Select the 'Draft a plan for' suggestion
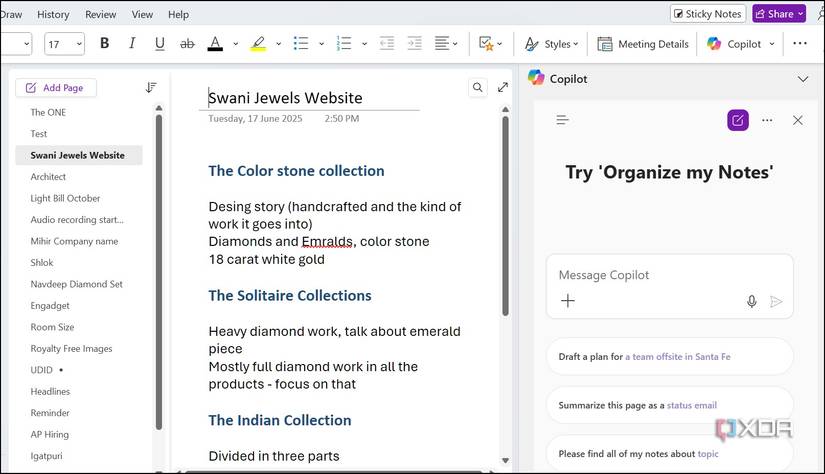Screen dimensions: 825x474 (669, 357)
